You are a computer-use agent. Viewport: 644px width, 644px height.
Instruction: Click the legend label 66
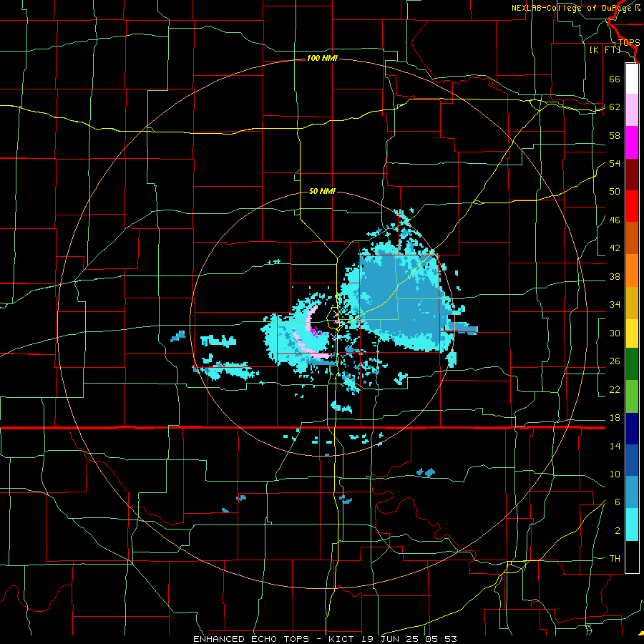615,79
